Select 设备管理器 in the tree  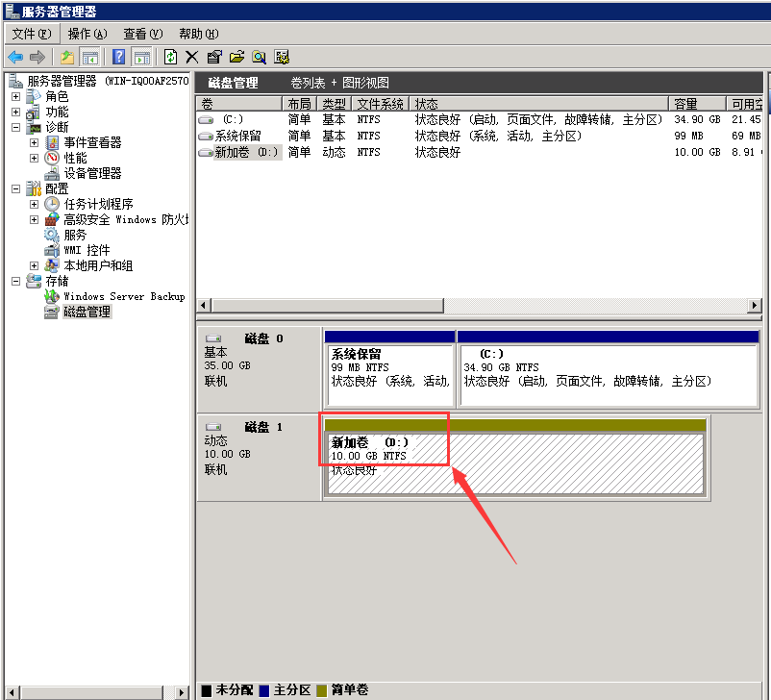pyautogui.click(x=92, y=173)
